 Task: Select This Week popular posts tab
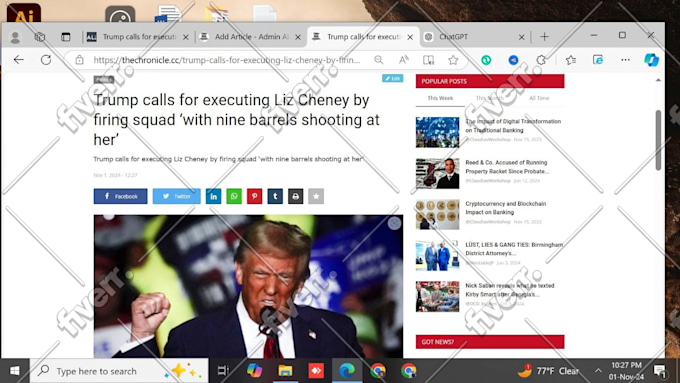coord(440,98)
